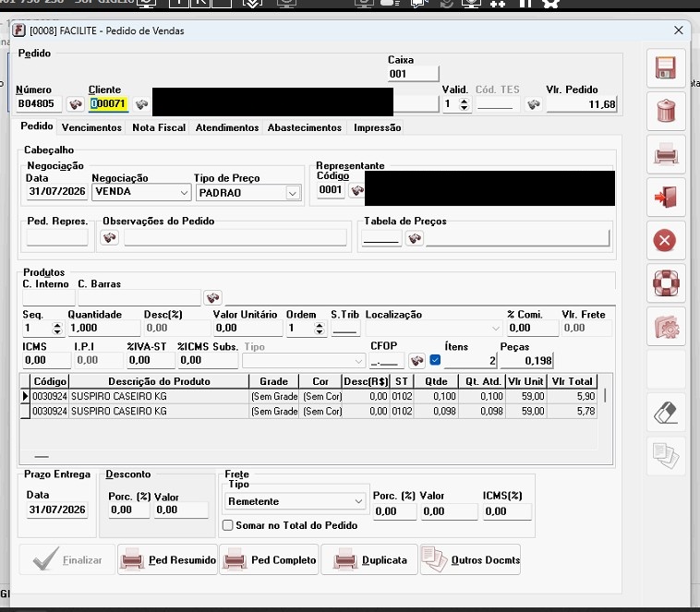Click the Cliente code field 000071

point(108,104)
